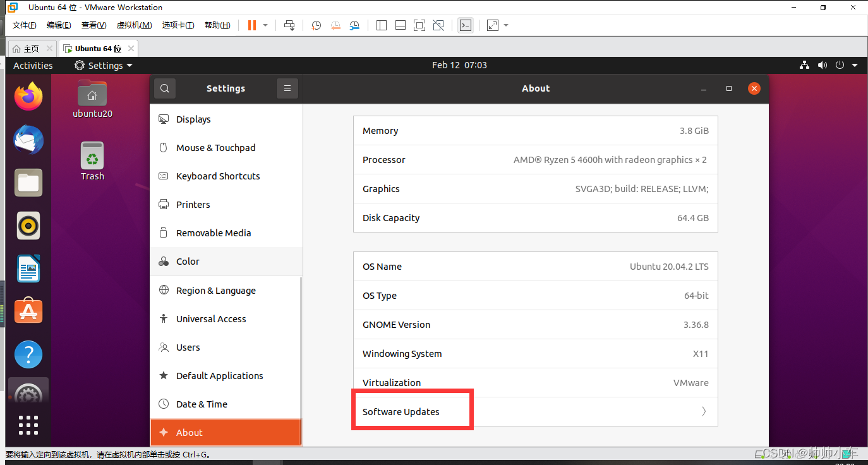Select Mouse & Touchpad in sidebar
The height and width of the screenshot is (465, 868).
point(226,148)
